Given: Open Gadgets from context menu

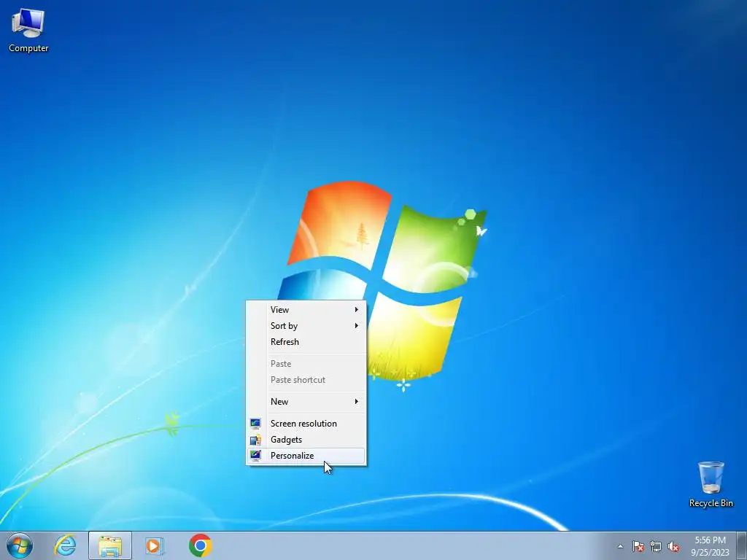Looking at the screenshot, I should [306, 440].
